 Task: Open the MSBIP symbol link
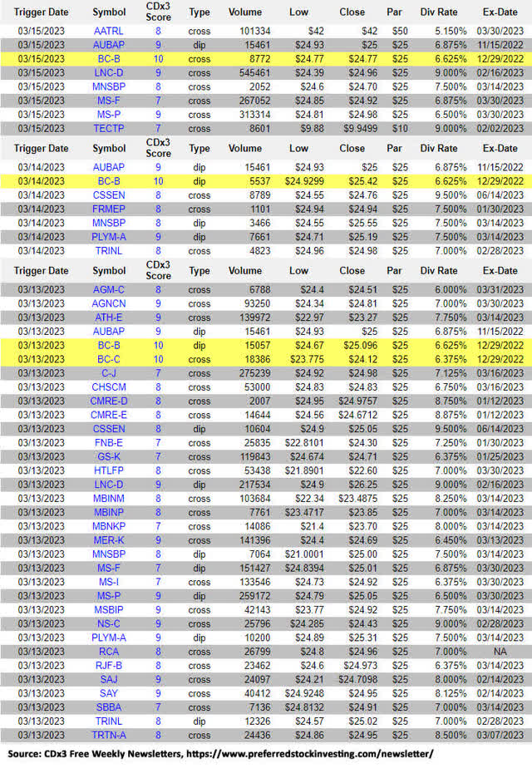click(x=108, y=610)
